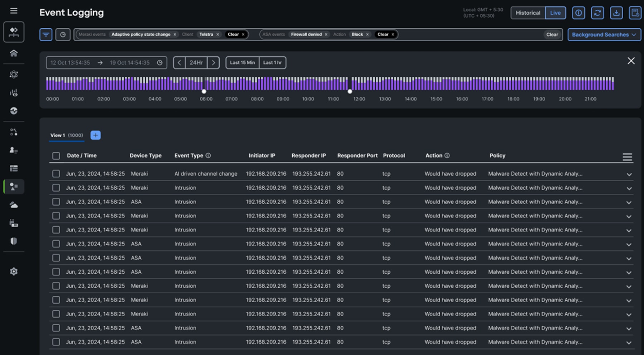Select the Last 15 Min time range
The image size is (644, 355).
(241, 62)
